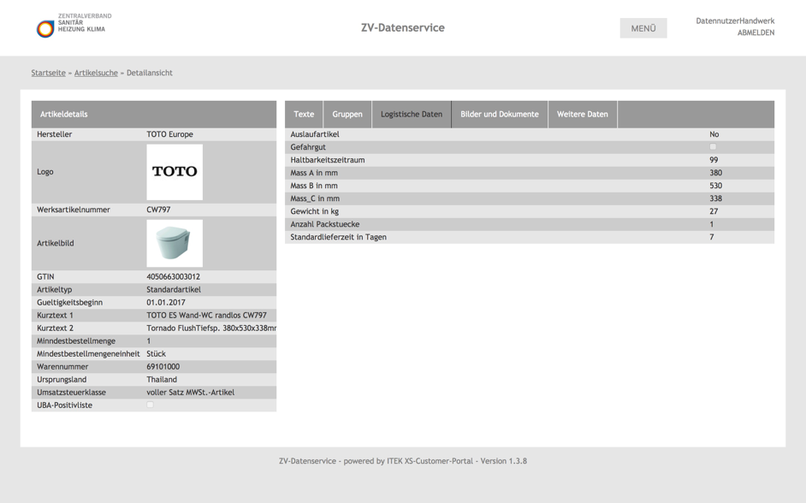This screenshot has height=503, width=806.
Task: Click Umsatzsteuerklasse value voller Satz MWSt.-Artikel
Action: click(190, 392)
